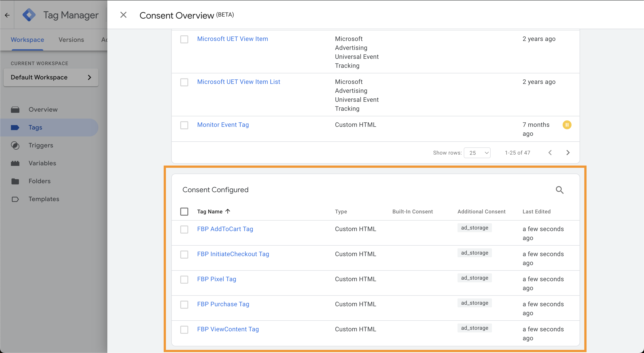The image size is (644, 353).
Task: Click the paused icon on Monitor Event Tag
Action: click(x=567, y=125)
